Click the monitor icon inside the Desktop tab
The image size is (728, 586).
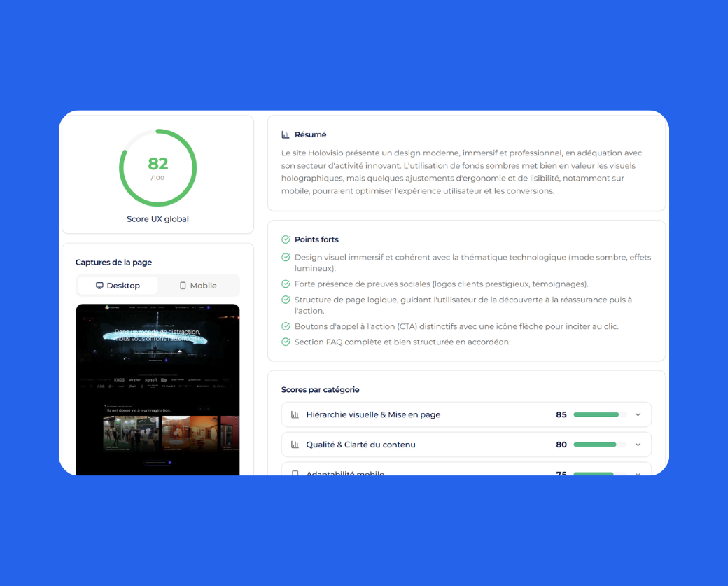click(x=101, y=286)
